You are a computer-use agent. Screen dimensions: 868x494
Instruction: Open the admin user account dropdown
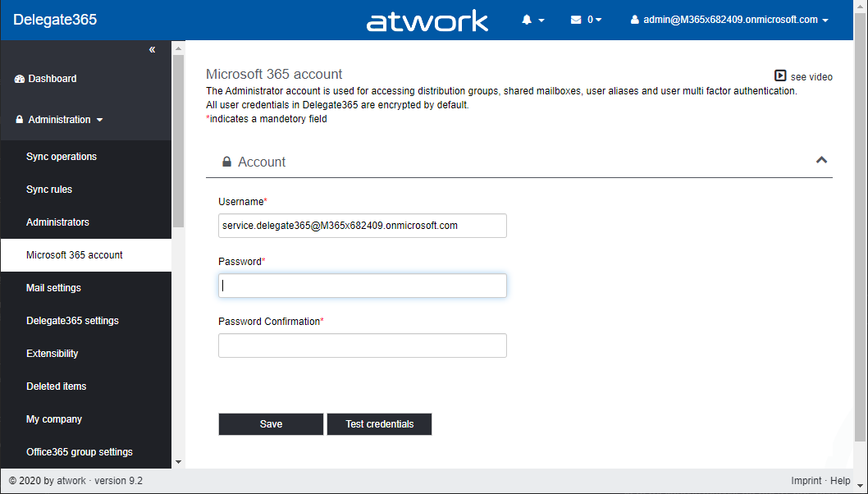click(x=729, y=20)
